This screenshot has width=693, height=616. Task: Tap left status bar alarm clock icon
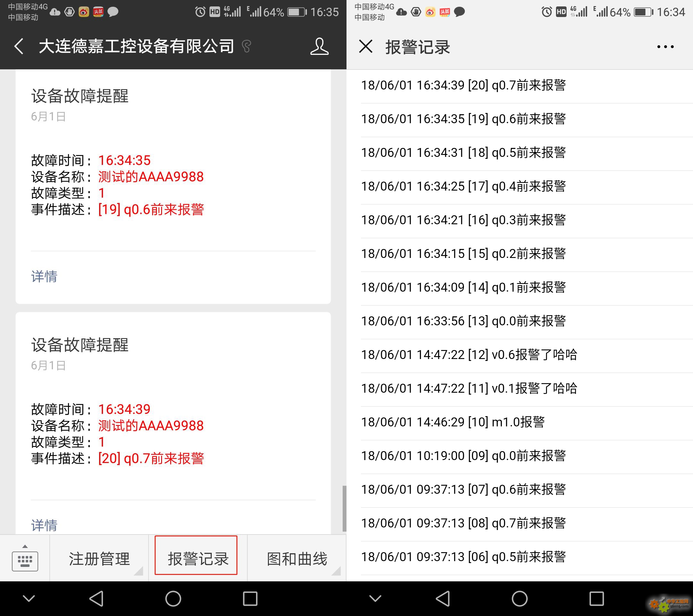point(200,12)
